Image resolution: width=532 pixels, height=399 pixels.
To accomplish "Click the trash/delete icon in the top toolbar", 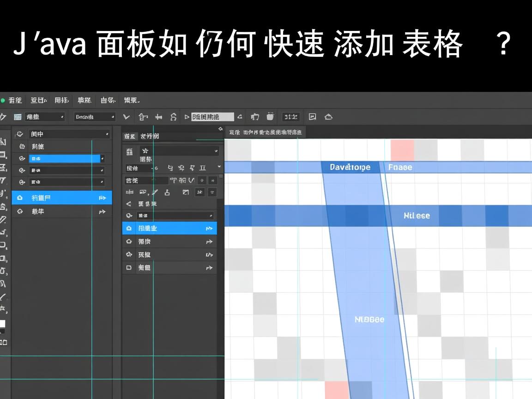I will point(270,117).
